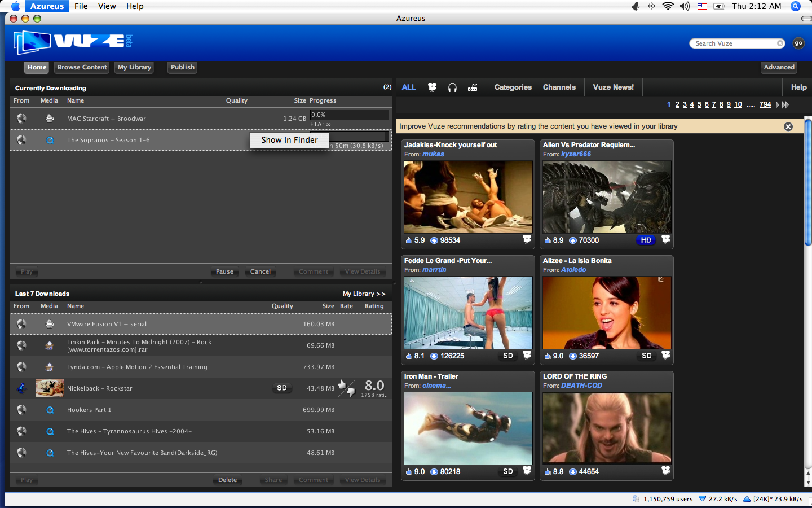The image size is (812, 508).
Task: Select the ALL content filter
Action: (x=409, y=87)
